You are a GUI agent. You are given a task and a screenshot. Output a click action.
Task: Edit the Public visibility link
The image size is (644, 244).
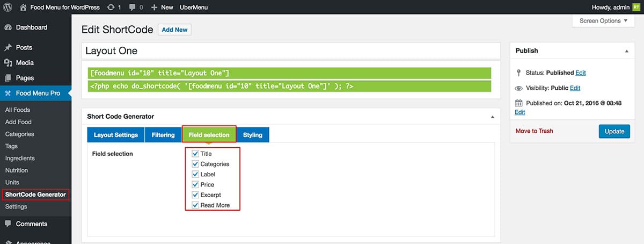point(575,88)
